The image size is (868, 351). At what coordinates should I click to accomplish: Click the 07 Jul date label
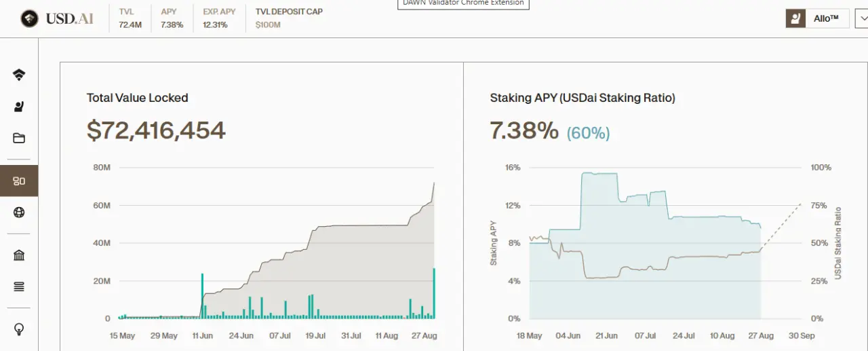pos(280,335)
